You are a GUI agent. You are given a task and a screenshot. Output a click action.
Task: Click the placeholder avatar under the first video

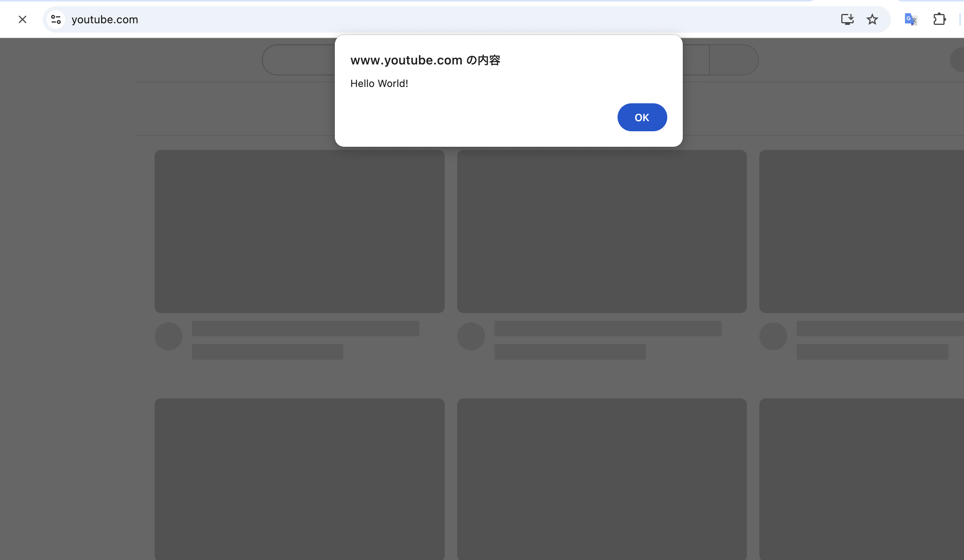pyautogui.click(x=169, y=336)
